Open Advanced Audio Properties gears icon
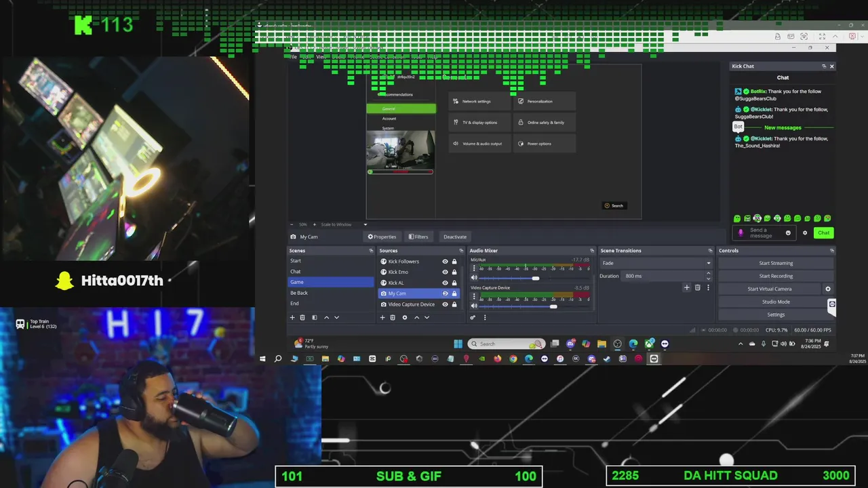Image resolution: width=868 pixels, height=488 pixels. point(473,317)
